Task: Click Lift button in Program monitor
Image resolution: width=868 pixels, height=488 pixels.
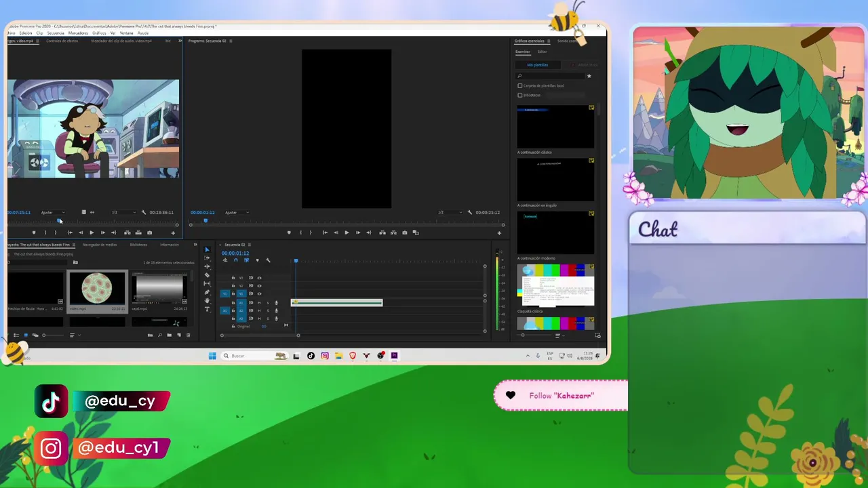Action: 382,232
